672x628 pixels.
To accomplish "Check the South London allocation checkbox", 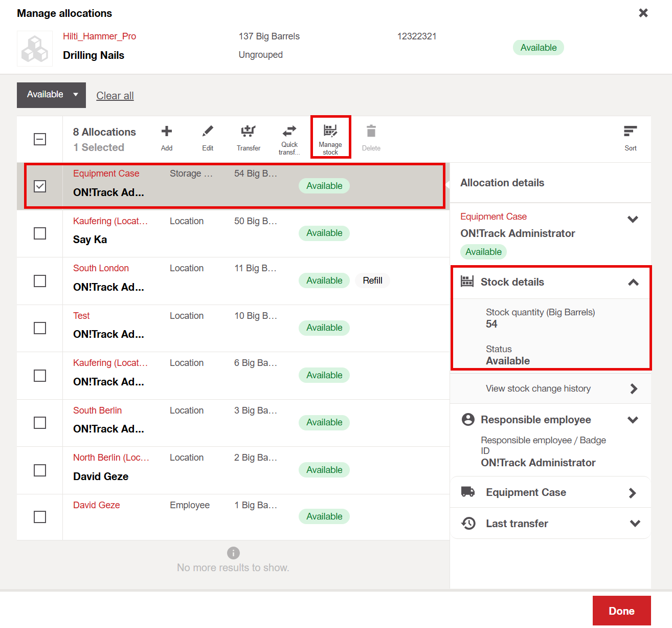I will (40, 281).
